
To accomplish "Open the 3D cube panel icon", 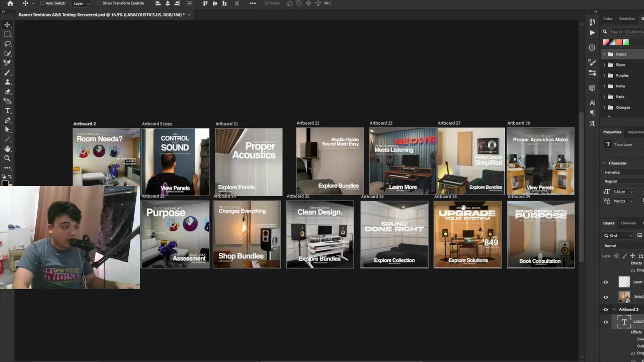I will click(x=592, y=88).
